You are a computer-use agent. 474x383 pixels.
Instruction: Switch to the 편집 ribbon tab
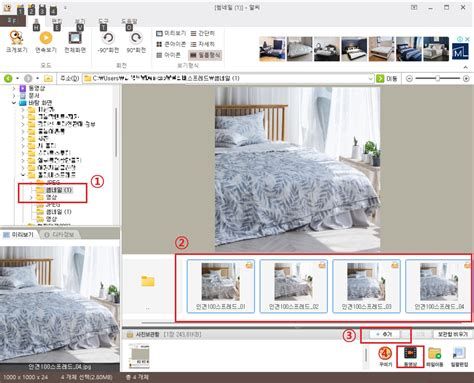[57, 21]
